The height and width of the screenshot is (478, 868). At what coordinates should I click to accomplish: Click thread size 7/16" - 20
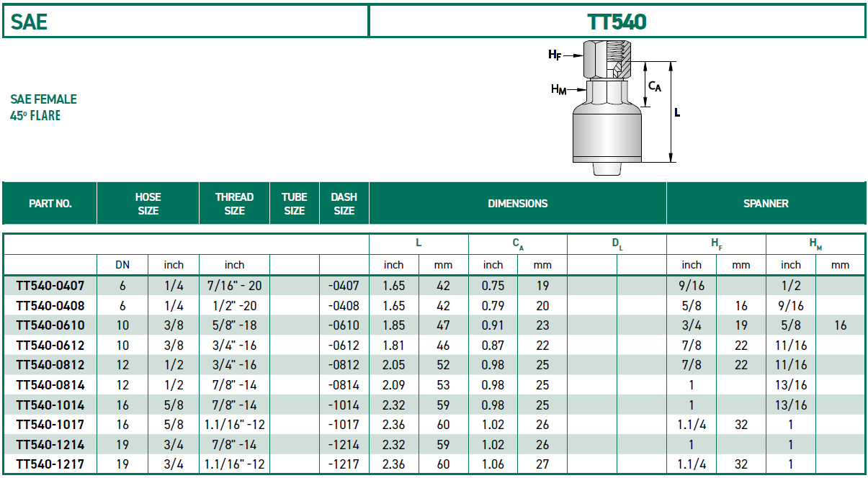[x=234, y=286]
